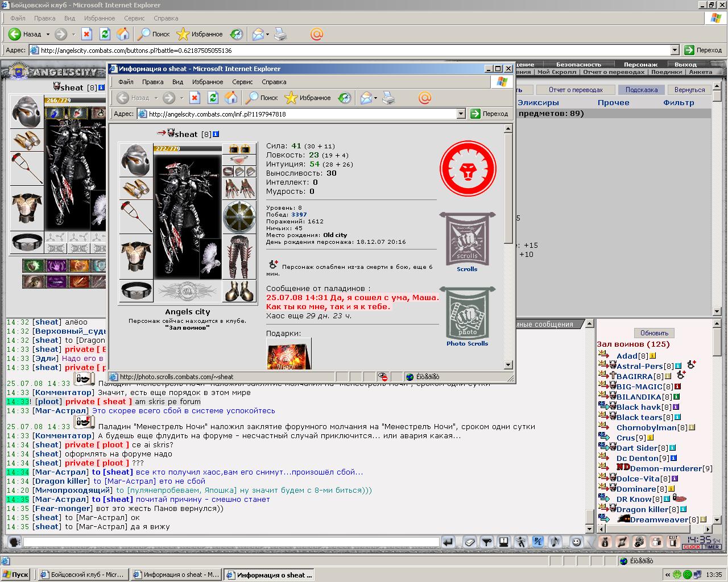Open the Photo Scrolls link
The height and width of the screenshot is (582, 728).
coord(467,343)
